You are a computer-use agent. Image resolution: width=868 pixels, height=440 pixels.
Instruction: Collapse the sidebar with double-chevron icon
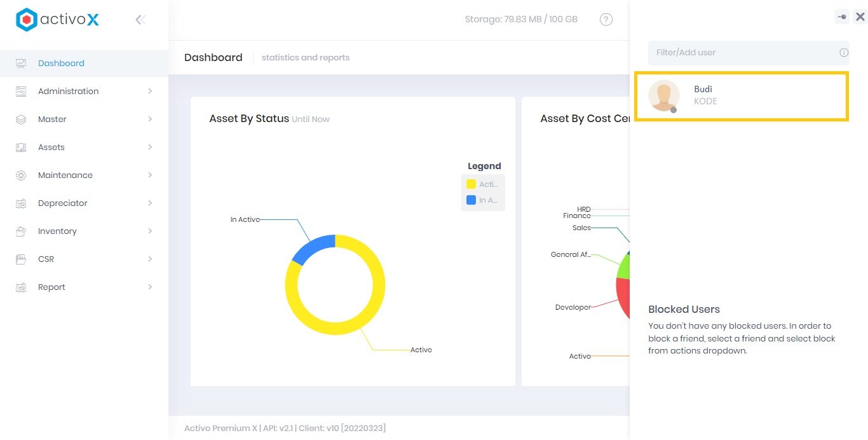pos(140,20)
